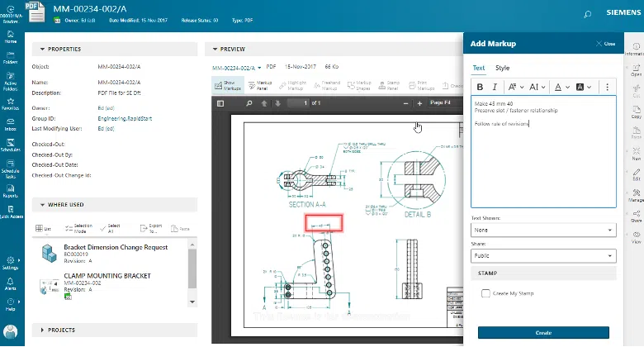Toggle italic in markup editor
The height and width of the screenshot is (347, 644).
[495, 87]
